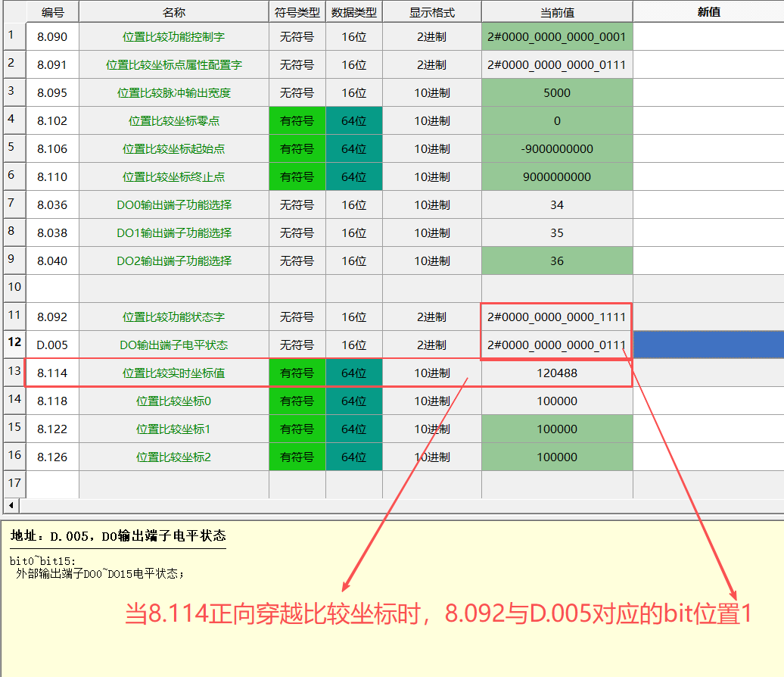Click current value 120488
Image resolution: width=784 pixels, height=677 pixels.
[557, 373]
